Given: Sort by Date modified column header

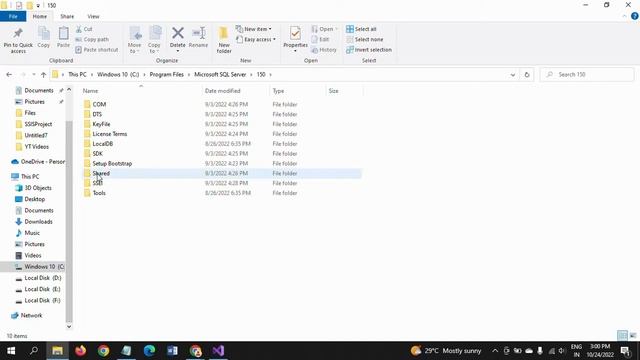Looking at the screenshot, I should coord(236,91).
